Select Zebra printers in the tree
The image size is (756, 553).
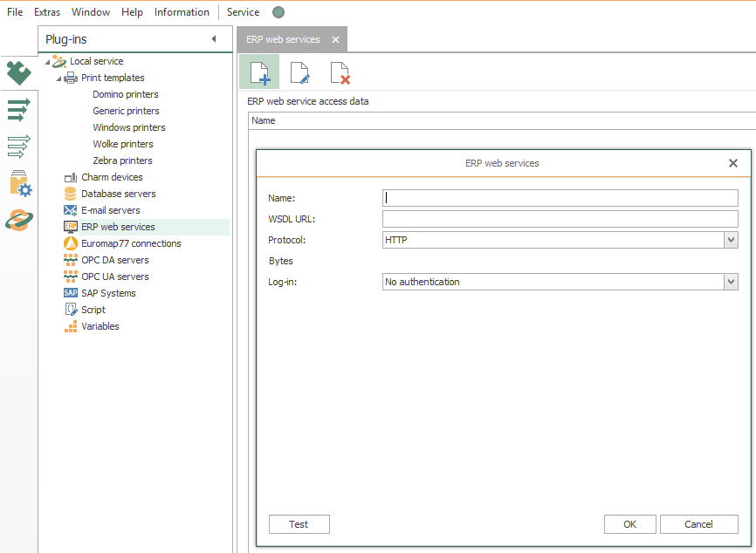click(x=122, y=160)
